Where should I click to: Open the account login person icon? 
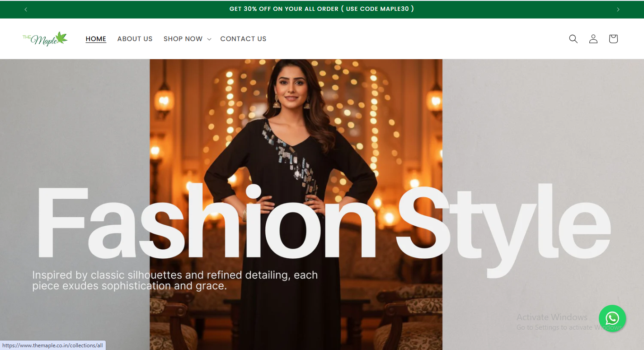tap(593, 39)
